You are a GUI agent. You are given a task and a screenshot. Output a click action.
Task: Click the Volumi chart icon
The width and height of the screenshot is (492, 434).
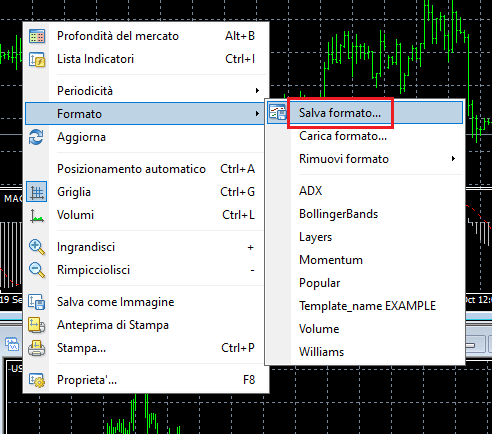pyautogui.click(x=37, y=216)
